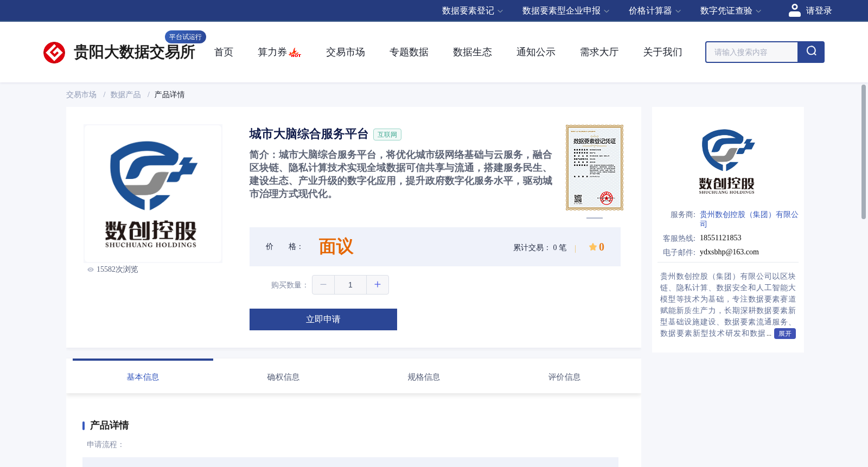Click the search input field
Image resolution: width=868 pixels, height=467 pixels.
[x=752, y=52]
